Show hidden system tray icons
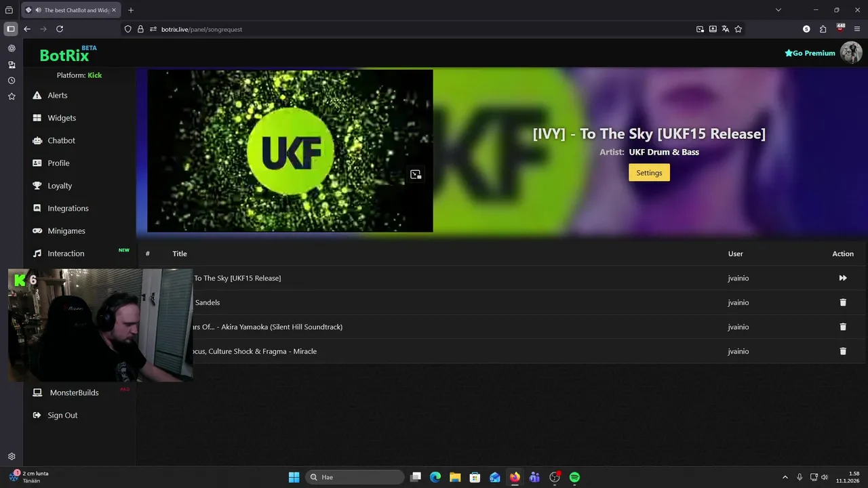This screenshot has height=488, width=868. (x=785, y=477)
